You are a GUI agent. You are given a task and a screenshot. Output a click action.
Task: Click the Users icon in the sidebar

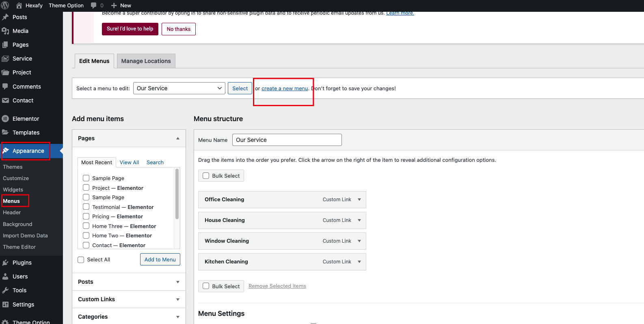5,276
